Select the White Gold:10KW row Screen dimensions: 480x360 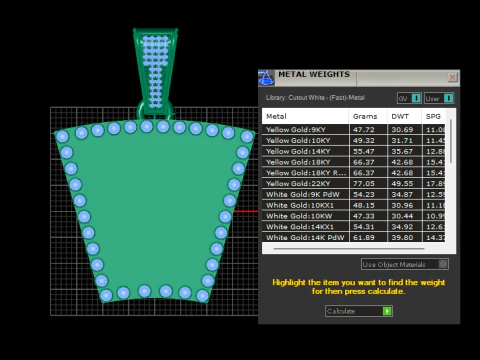[353, 216]
